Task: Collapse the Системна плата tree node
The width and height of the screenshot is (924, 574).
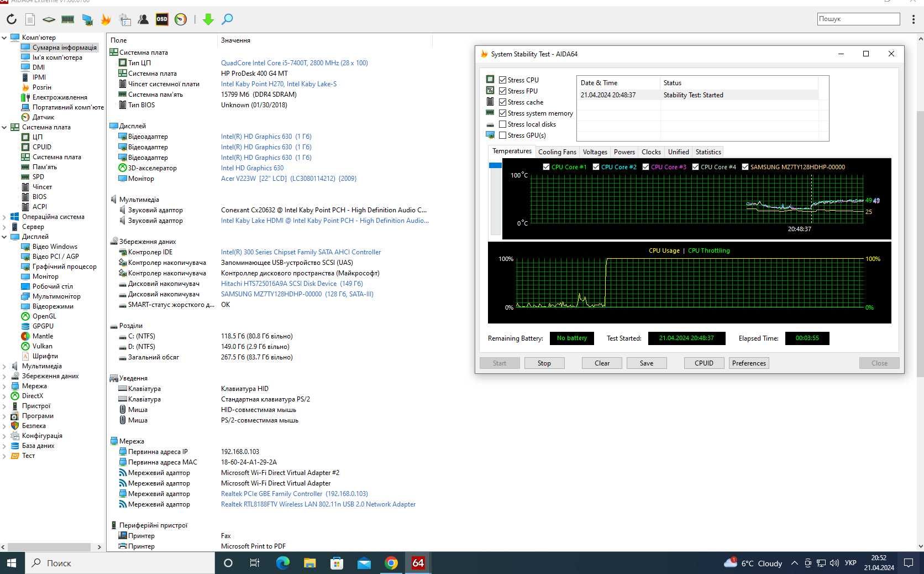Action: pyautogui.click(x=4, y=127)
